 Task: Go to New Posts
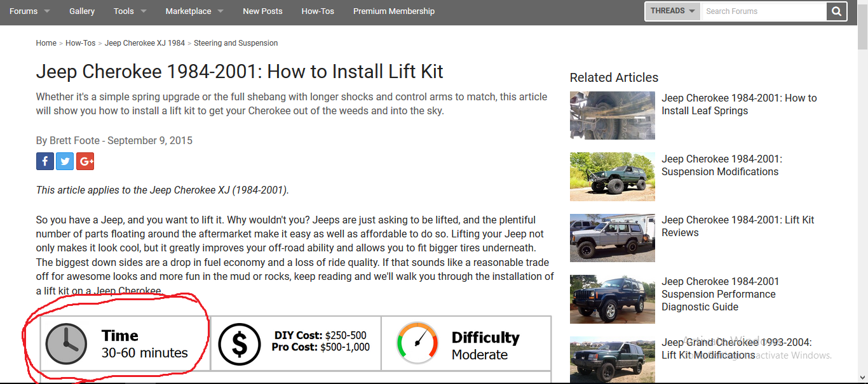coord(262,11)
